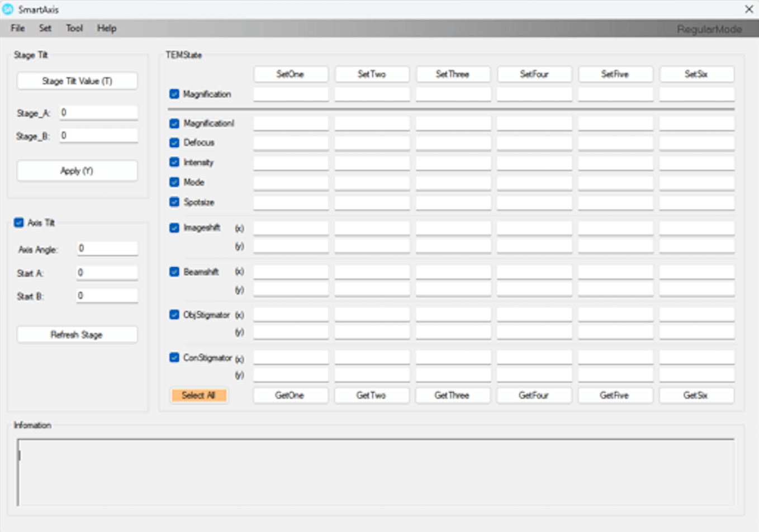The height and width of the screenshot is (532, 759).
Task: Click the Start A input field
Action: [107, 273]
